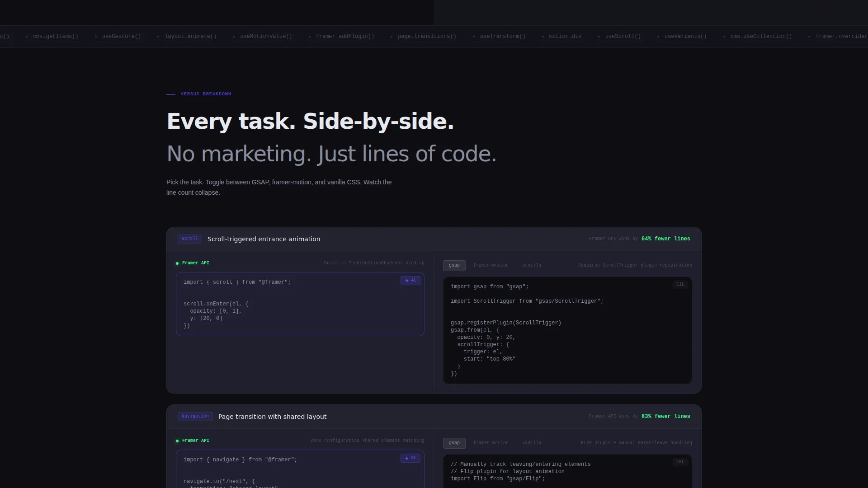
Task: Click useVariants() in the ticker strip
Action: tap(685, 36)
